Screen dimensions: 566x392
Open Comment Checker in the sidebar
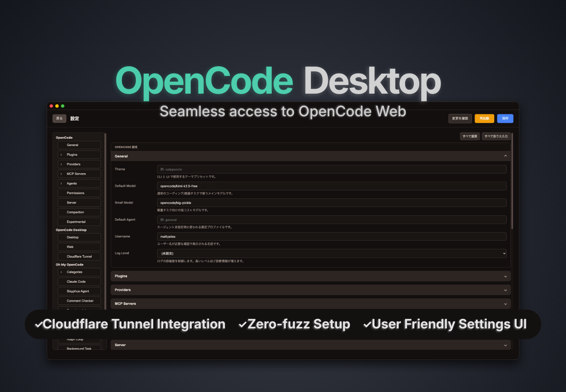[x=79, y=301]
